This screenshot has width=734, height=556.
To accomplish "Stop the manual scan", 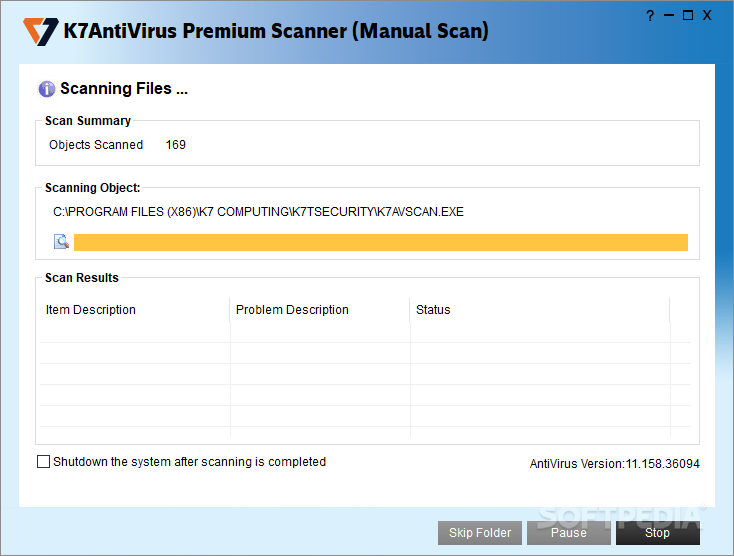I will coord(658,533).
